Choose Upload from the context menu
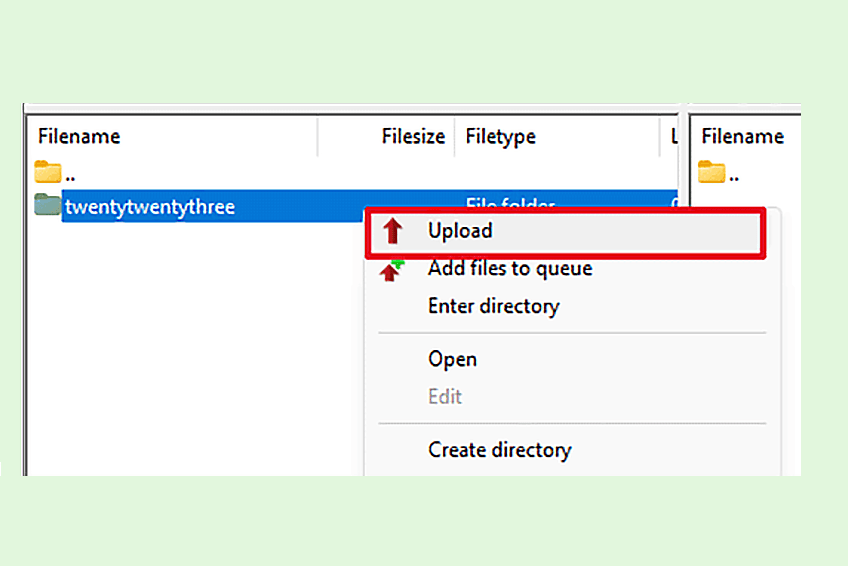This screenshot has width=848, height=566. point(460,231)
